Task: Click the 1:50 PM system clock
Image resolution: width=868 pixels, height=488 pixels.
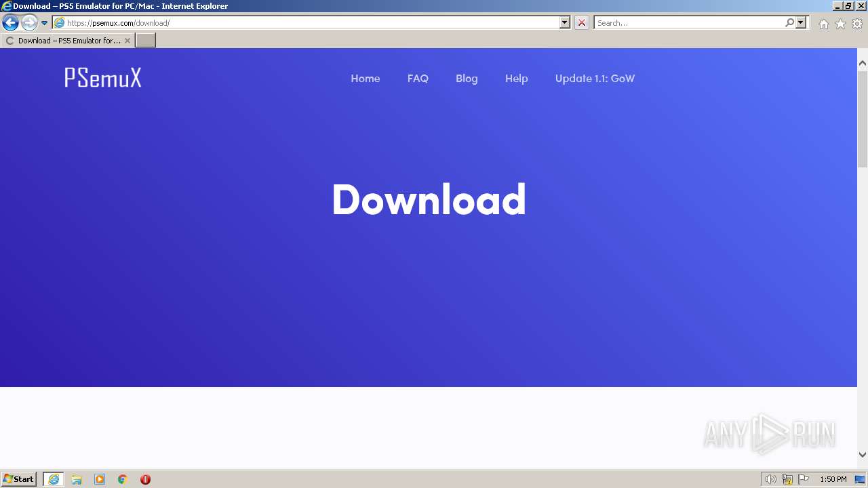Action: [x=833, y=479]
